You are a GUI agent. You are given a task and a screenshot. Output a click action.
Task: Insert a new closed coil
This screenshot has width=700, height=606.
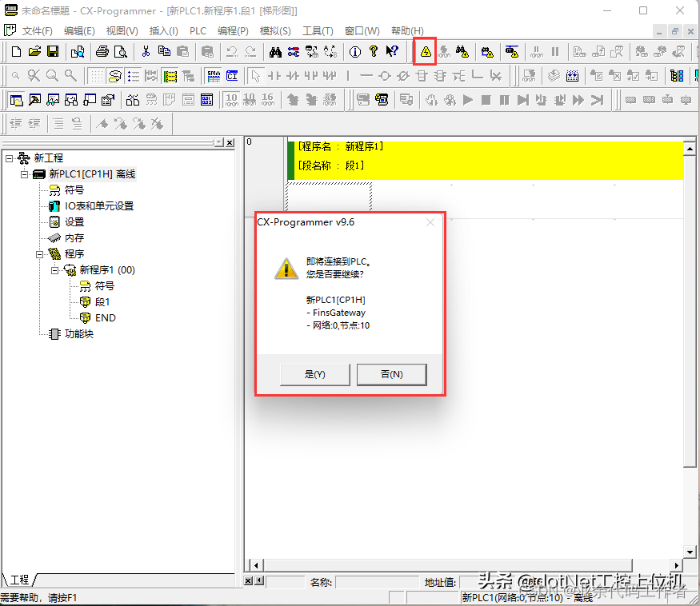pyautogui.click(x=403, y=76)
